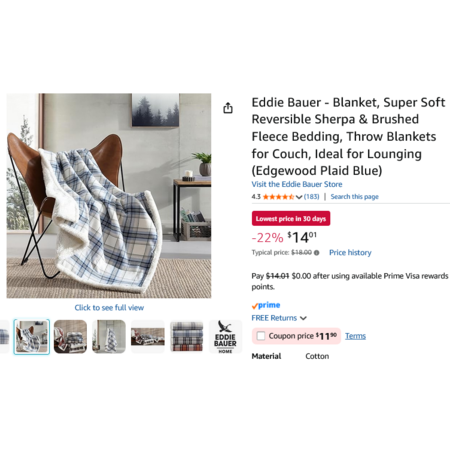Viewport: 450px width, 450px height.
Task: Select the highlighted chair blanket thumbnail
Action: click(x=32, y=337)
